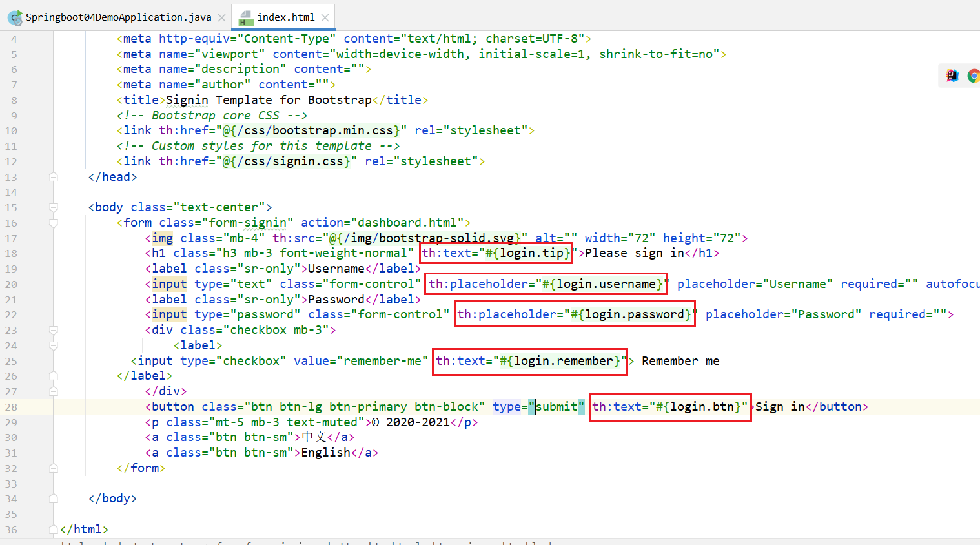This screenshot has width=980, height=545.
Task: Fold the label block on line 24
Action: 54,345
